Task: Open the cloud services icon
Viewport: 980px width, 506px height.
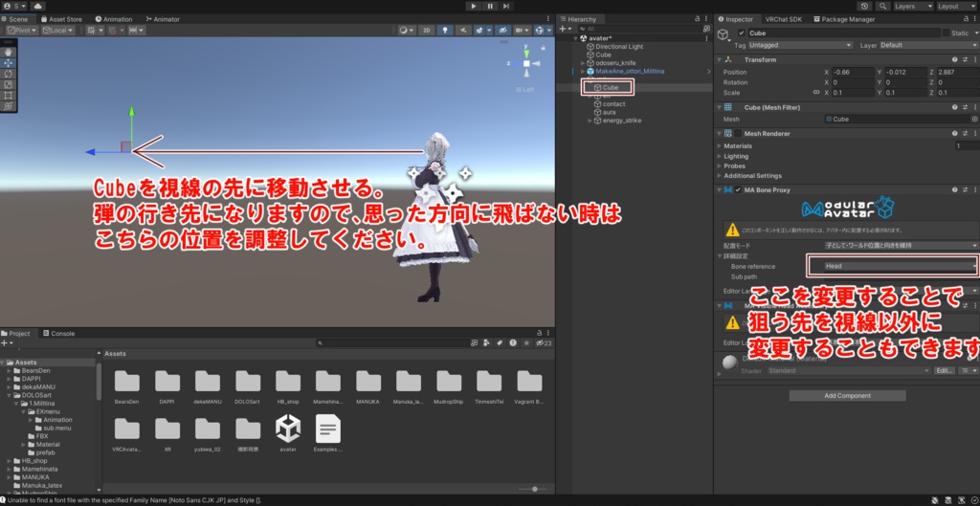Action: (37, 6)
